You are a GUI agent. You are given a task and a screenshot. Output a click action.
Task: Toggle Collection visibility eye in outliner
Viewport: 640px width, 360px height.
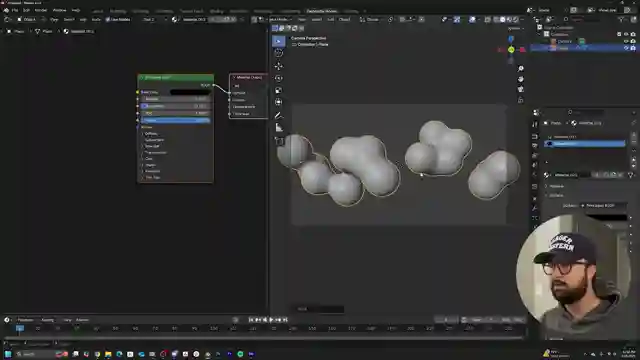point(626,34)
